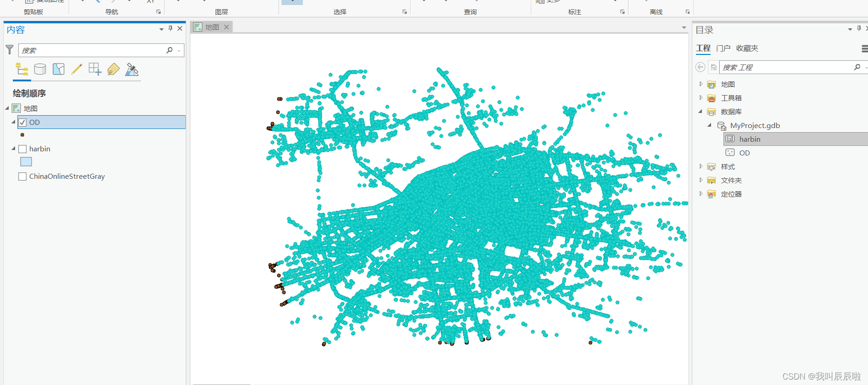Viewport: 868px width, 385px height.
Task: Select List By Editing pencil icon
Action: (x=77, y=69)
